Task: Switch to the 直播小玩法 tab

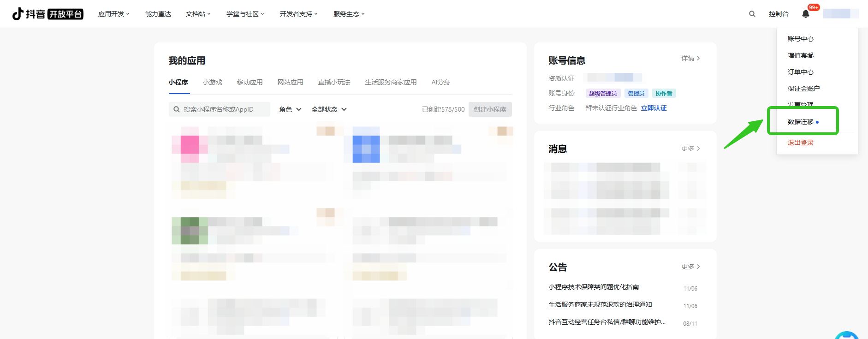Action: click(x=334, y=82)
